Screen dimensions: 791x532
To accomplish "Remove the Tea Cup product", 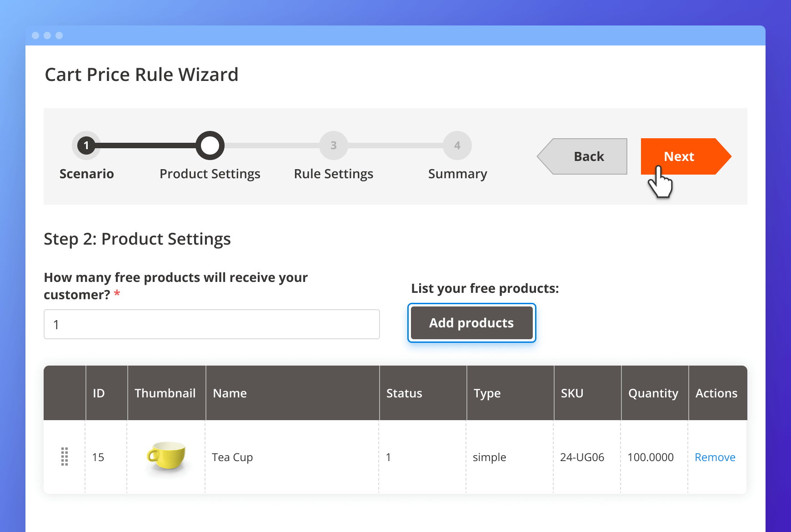I will pos(715,457).
